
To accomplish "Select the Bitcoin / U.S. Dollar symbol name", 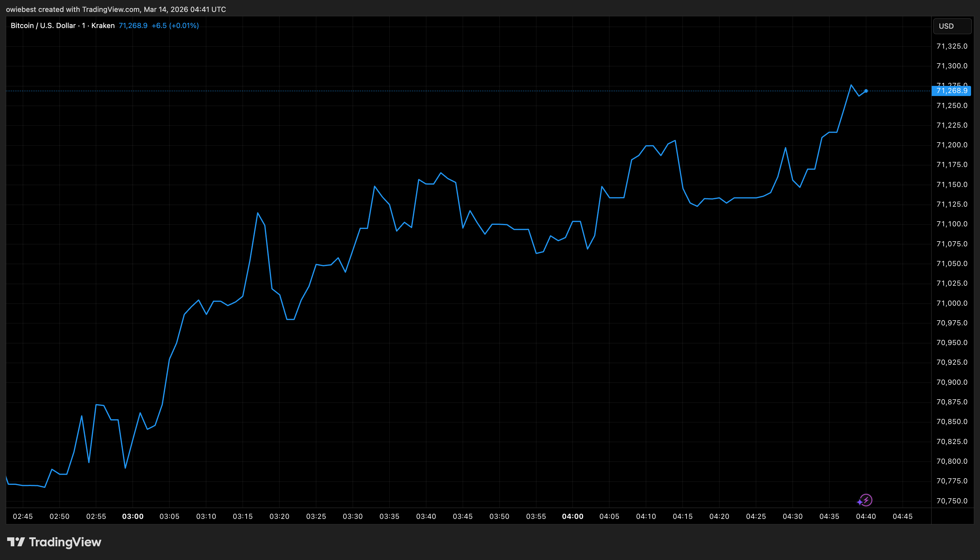I will point(42,25).
